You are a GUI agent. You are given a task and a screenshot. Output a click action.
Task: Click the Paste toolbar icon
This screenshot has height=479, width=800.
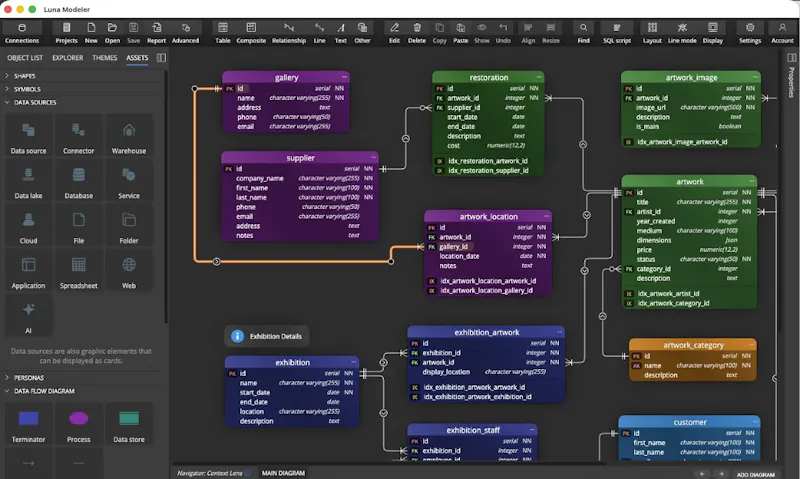[461, 33]
